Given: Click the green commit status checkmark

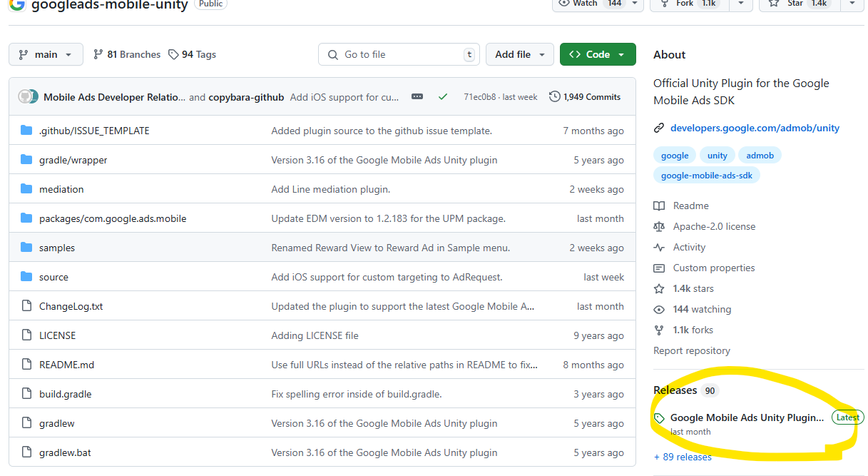Looking at the screenshot, I should (443, 97).
